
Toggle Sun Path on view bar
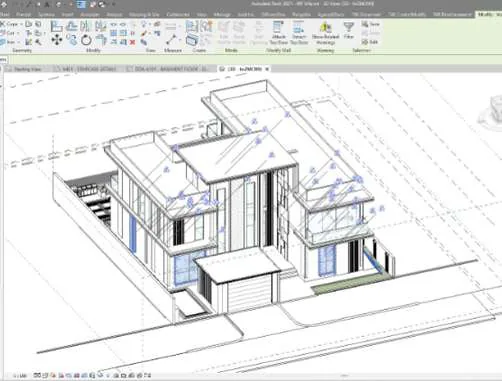click(53, 376)
